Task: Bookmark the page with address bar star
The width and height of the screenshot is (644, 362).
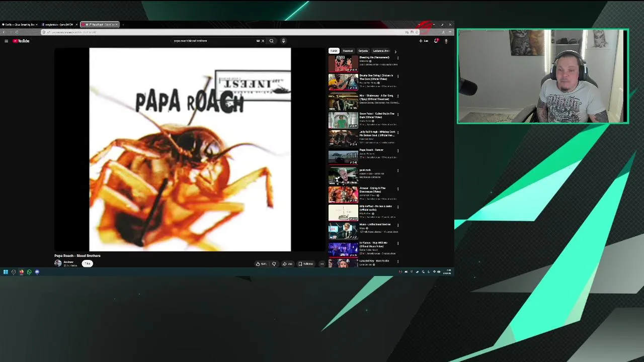Action: pyautogui.click(x=417, y=32)
